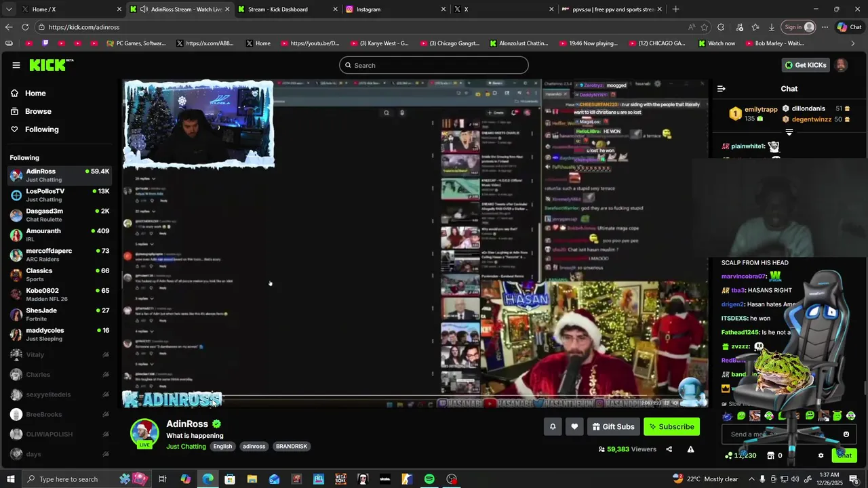Click the BRANDRISK tag

click(x=292, y=447)
